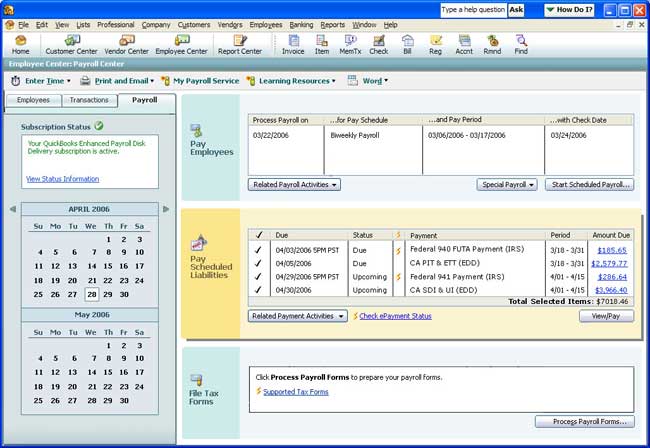Switch to the Transactions tab
650x448 pixels.
coord(89,100)
